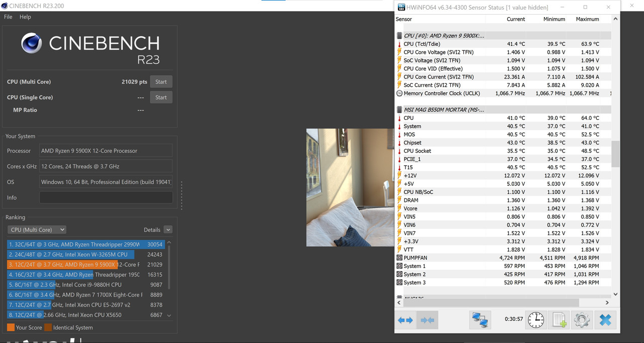Viewport: 644px width, 343px height.
Task: Select the Ryzen 7 1700X ranking row
Action: (86, 295)
